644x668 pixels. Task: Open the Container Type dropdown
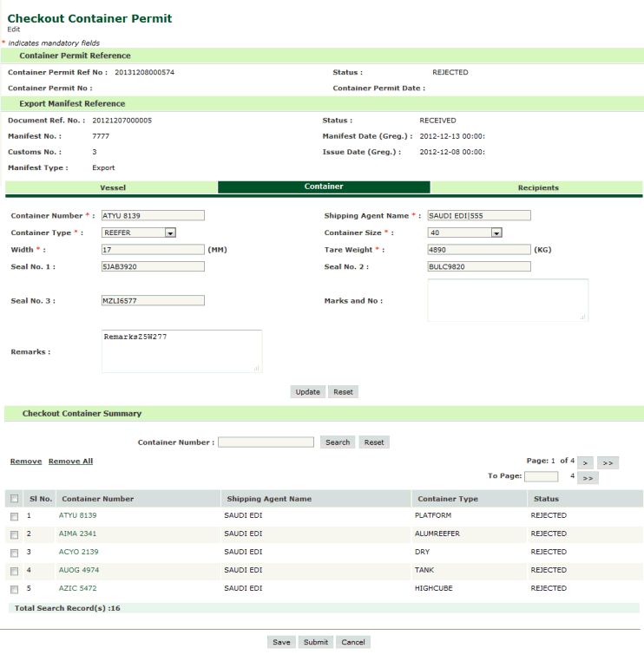170,232
